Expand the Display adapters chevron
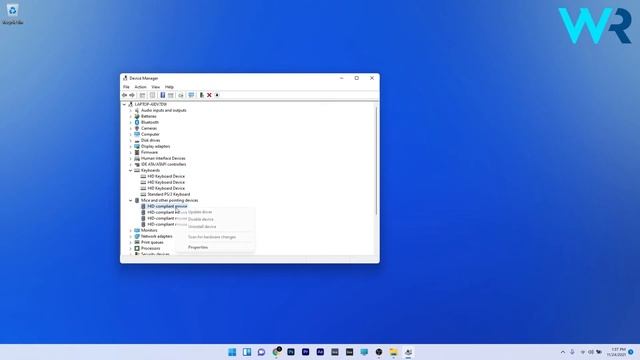640x360 pixels. [131, 146]
